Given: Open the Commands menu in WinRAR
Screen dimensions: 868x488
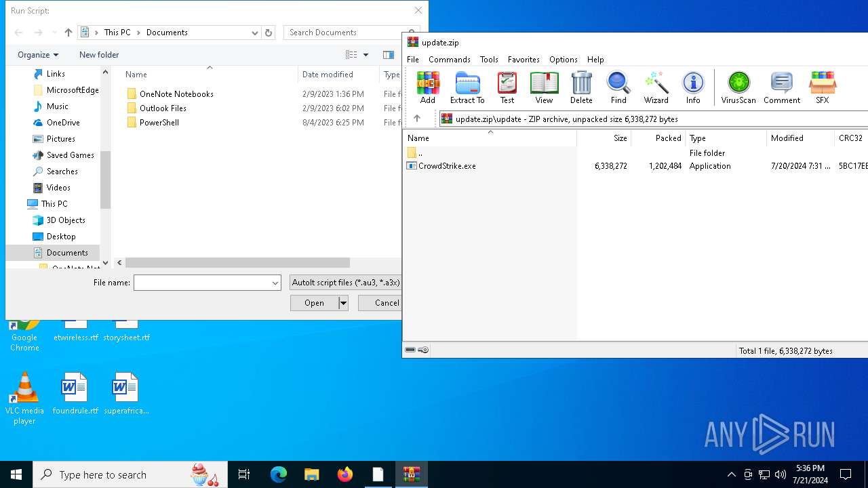Looking at the screenshot, I should pos(450,60).
